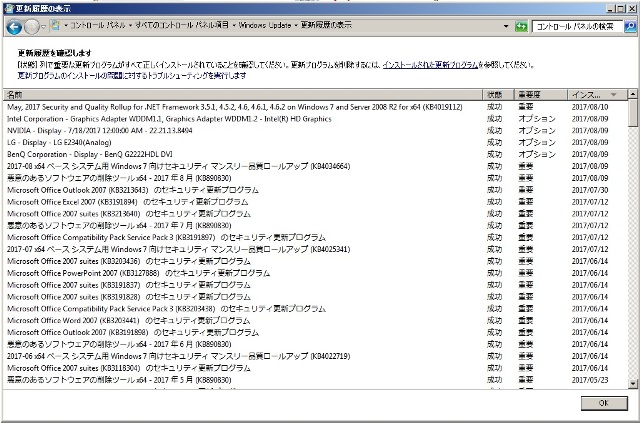
Task: Select the Windows Update breadcrumb
Action: (x=264, y=25)
